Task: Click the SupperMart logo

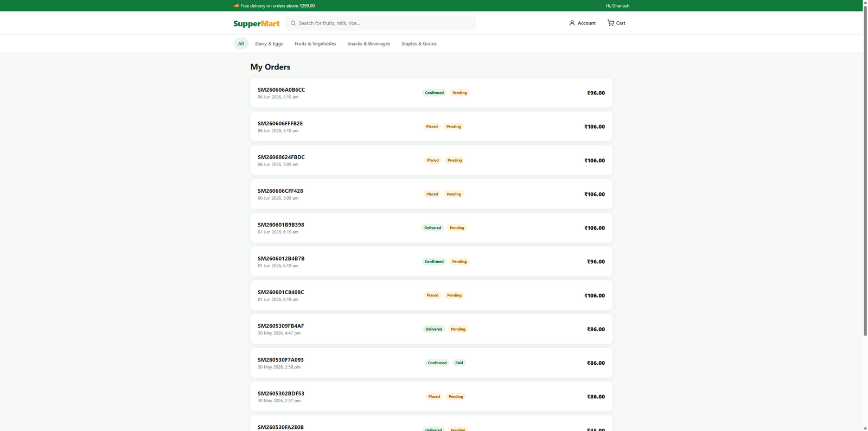Action: (257, 23)
